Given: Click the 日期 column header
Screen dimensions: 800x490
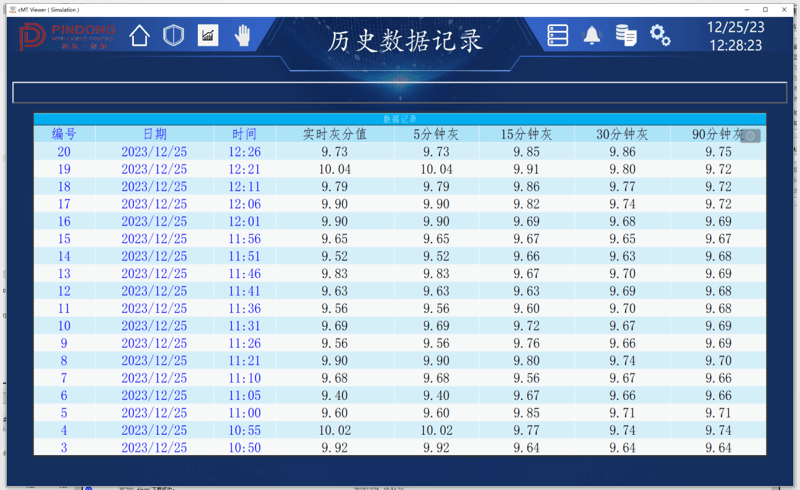Looking at the screenshot, I should coord(154,134).
